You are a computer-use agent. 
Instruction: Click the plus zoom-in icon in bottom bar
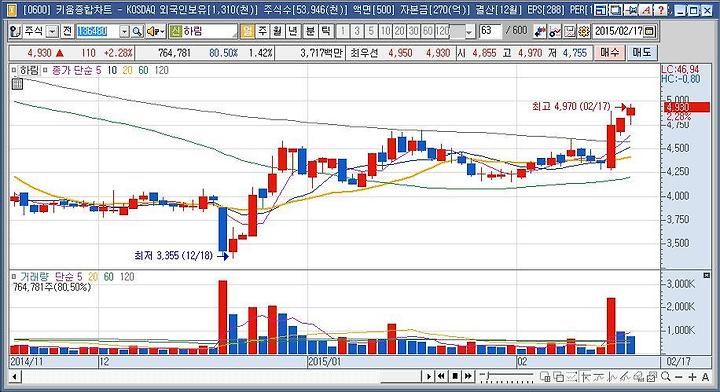point(692,377)
